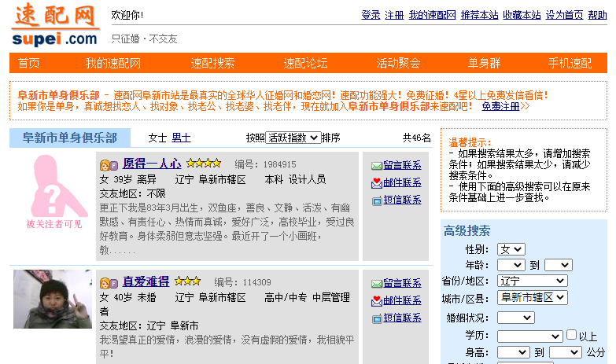Click the heart mail icon beside 邮件联系 for 愿得一人心
The image size is (616, 364).
coord(377,183)
